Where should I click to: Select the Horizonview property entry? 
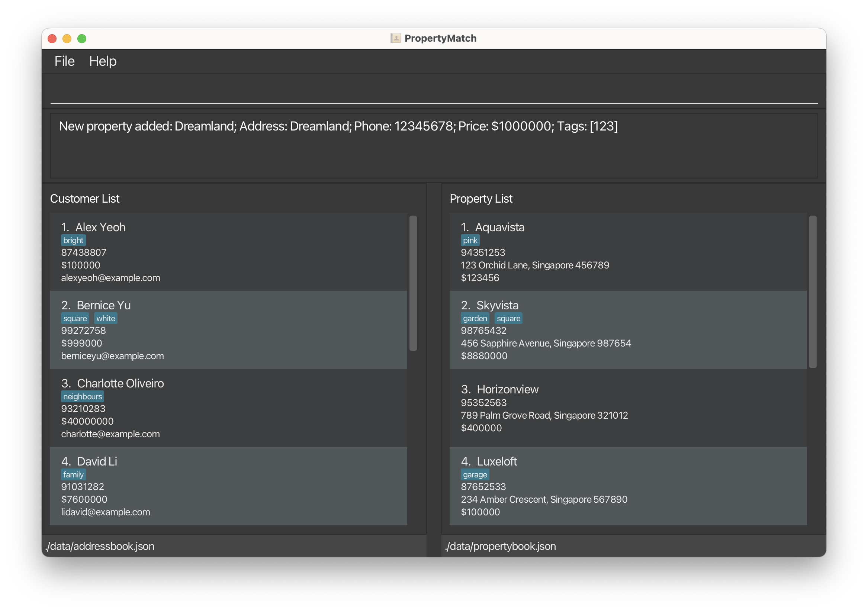(627, 408)
